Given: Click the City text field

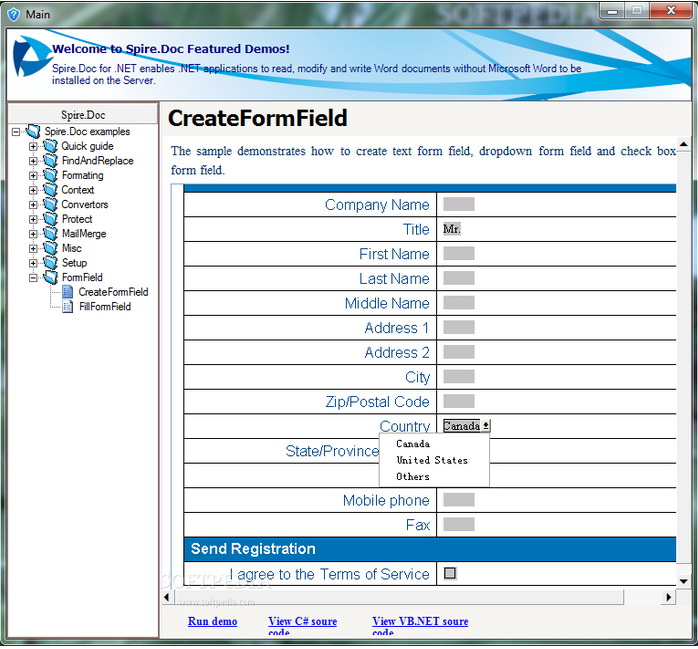Looking at the screenshot, I should (x=459, y=377).
